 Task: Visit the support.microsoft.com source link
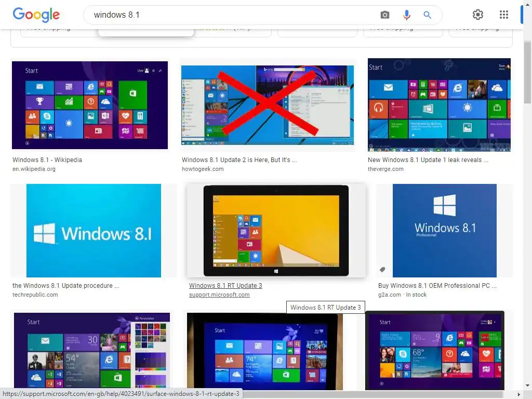click(x=220, y=295)
